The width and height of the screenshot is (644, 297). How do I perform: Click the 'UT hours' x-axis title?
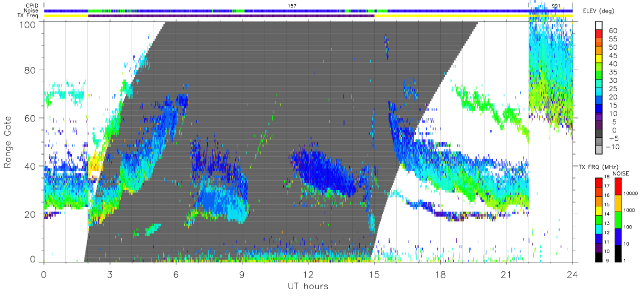[x=307, y=286]
